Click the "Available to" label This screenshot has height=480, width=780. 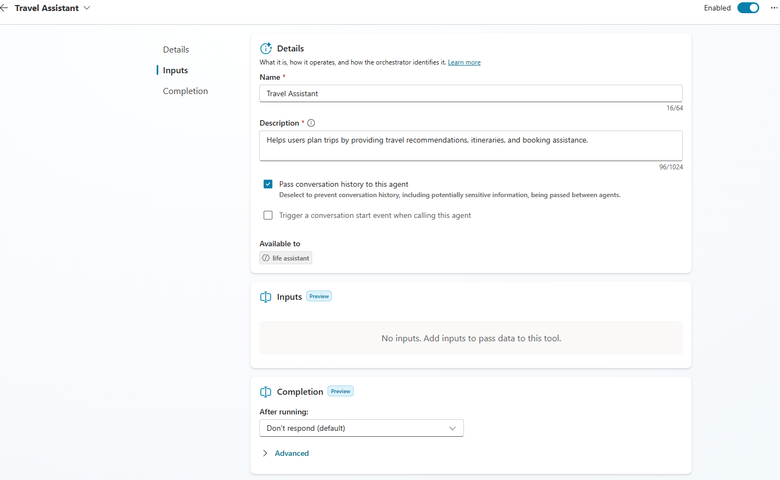coord(280,244)
